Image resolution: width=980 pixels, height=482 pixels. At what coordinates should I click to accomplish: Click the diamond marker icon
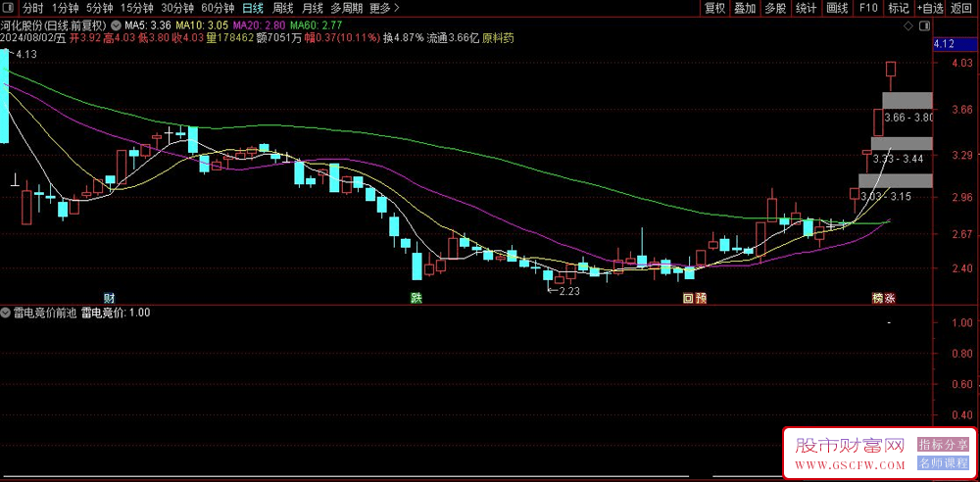click(x=909, y=26)
